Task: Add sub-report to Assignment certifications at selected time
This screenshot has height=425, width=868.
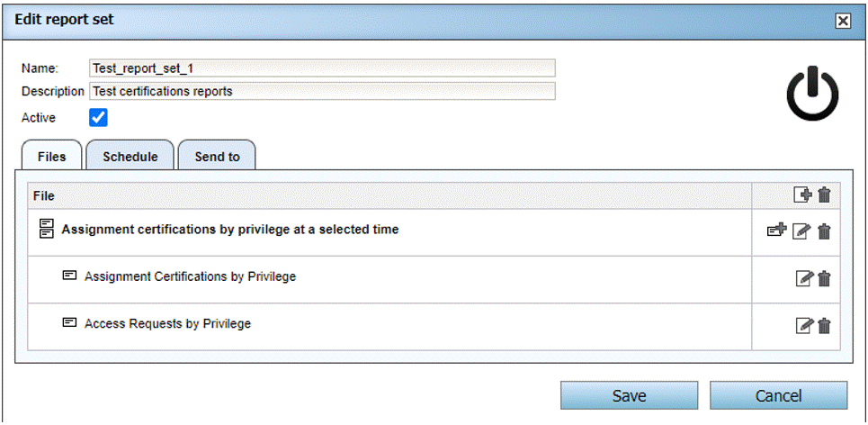Action: click(x=776, y=231)
